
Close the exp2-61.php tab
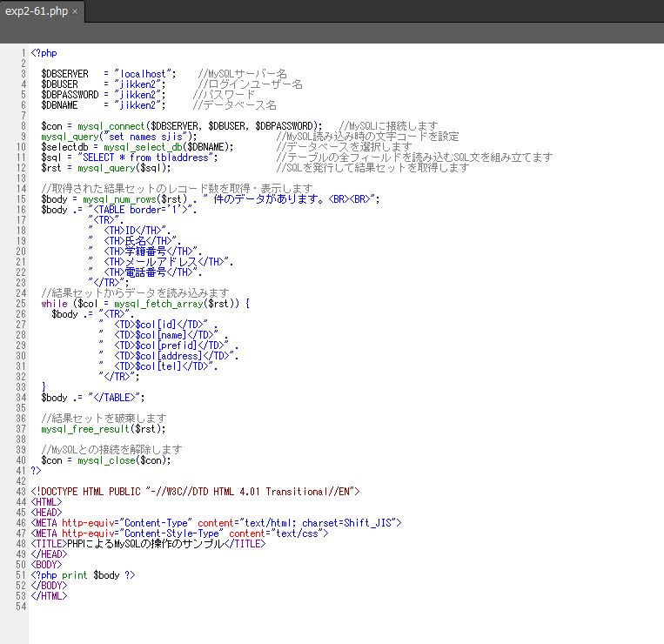point(75,11)
